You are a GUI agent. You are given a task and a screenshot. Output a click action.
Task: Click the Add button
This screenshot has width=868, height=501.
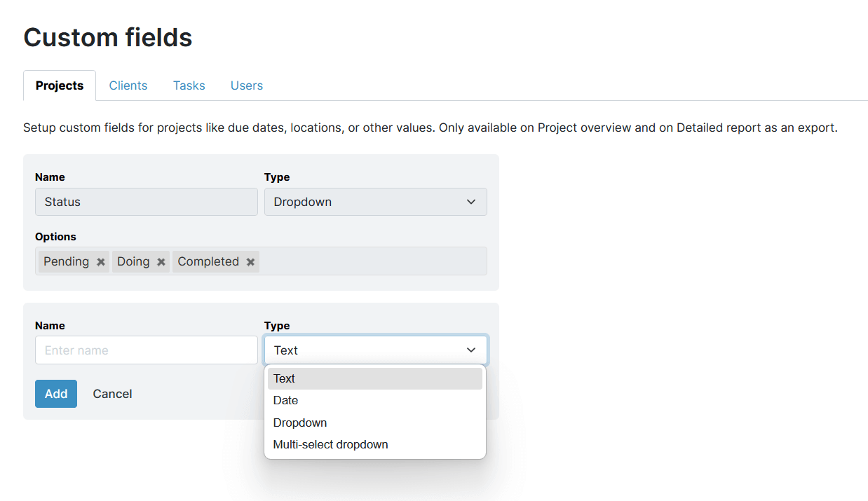(x=55, y=393)
